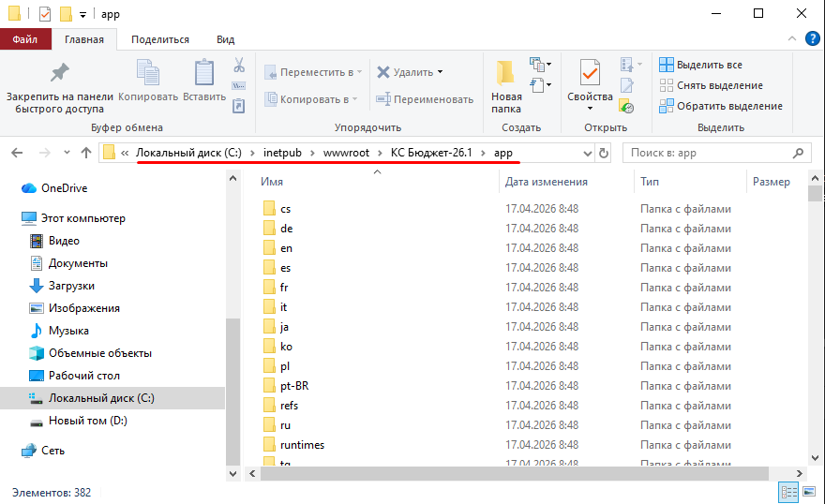Click the New item icon in Создать group

coord(537,65)
